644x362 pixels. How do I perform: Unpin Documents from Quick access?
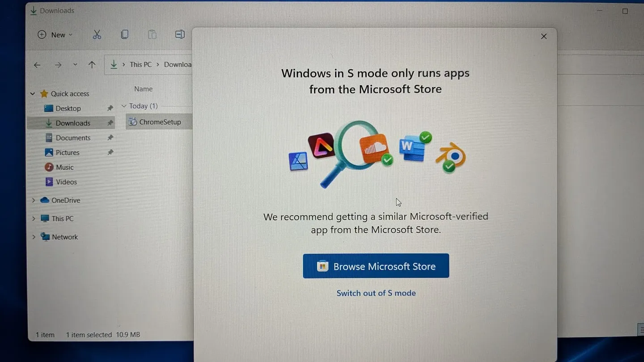[x=110, y=138]
